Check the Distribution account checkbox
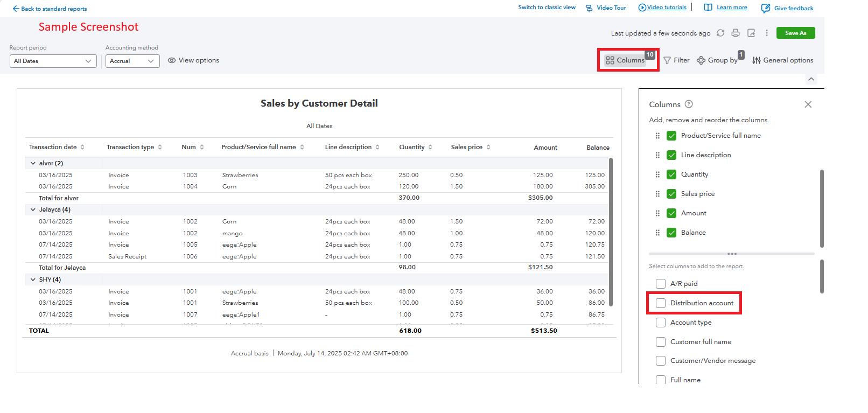868x413 pixels. click(661, 303)
